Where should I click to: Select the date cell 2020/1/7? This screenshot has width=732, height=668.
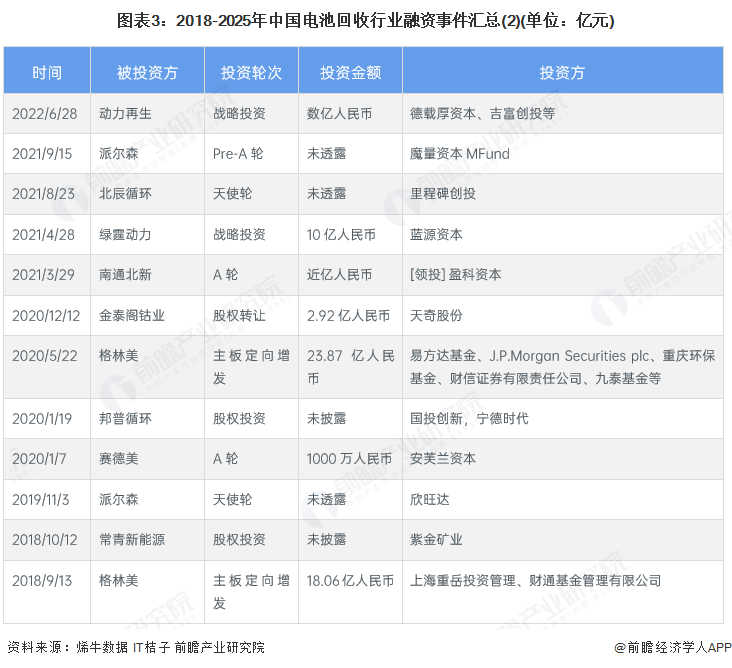pos(47,458)
